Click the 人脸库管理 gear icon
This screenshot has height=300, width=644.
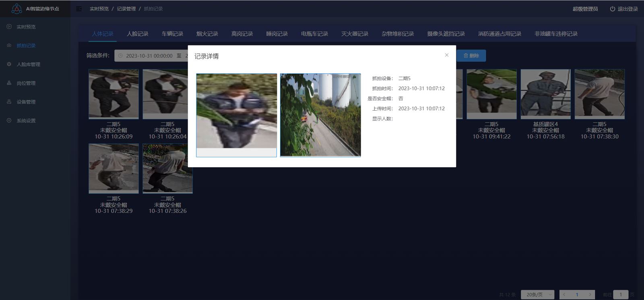(x=9, y=64)
